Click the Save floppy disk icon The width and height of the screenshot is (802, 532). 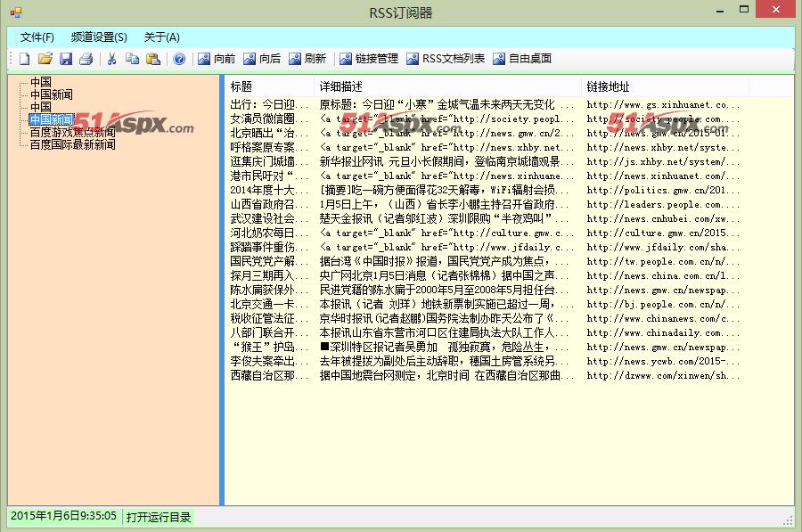tap(66, 59)
